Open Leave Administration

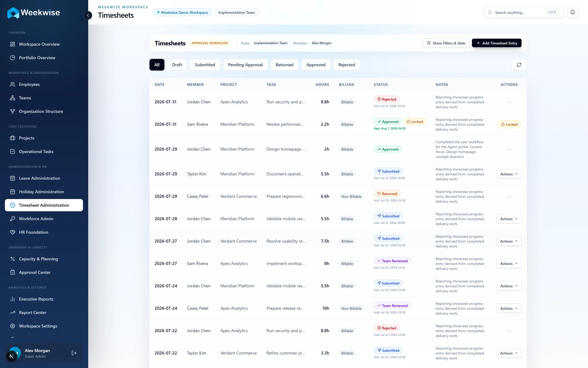coord(44,178)
